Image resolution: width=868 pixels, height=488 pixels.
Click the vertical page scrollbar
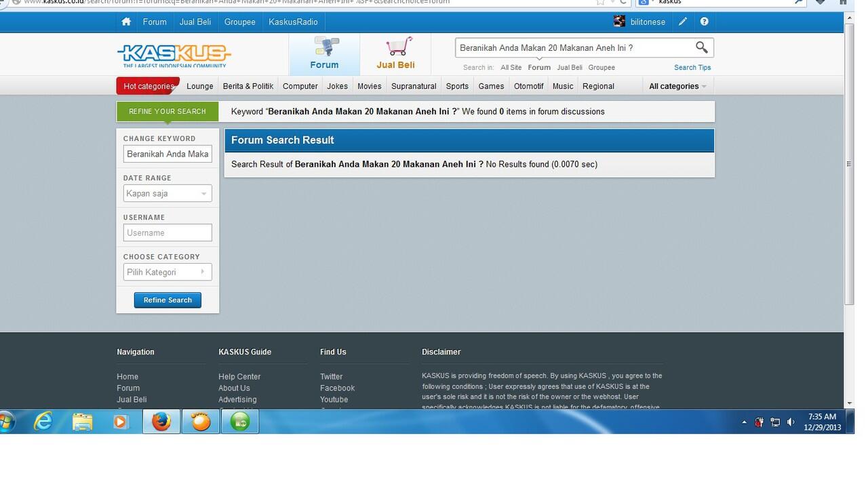tap(849, 163)
